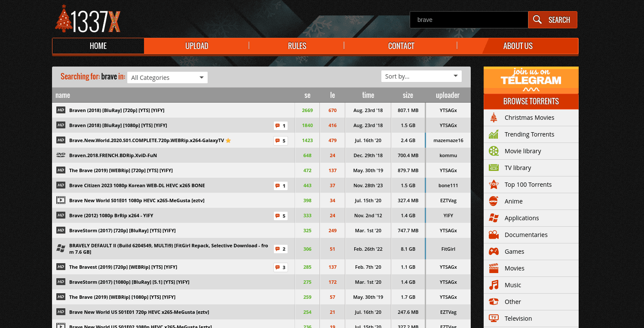Click size value 8.1 GB
The width and height of the screenshot is (644, 328).
(x=408, y=249)
